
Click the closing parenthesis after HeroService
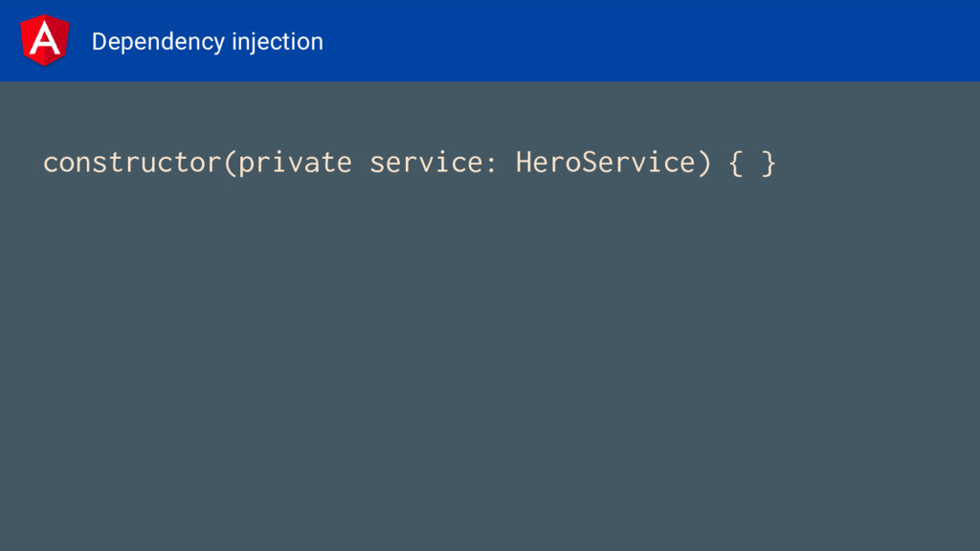pyautogui.click(x=704, y=164)
